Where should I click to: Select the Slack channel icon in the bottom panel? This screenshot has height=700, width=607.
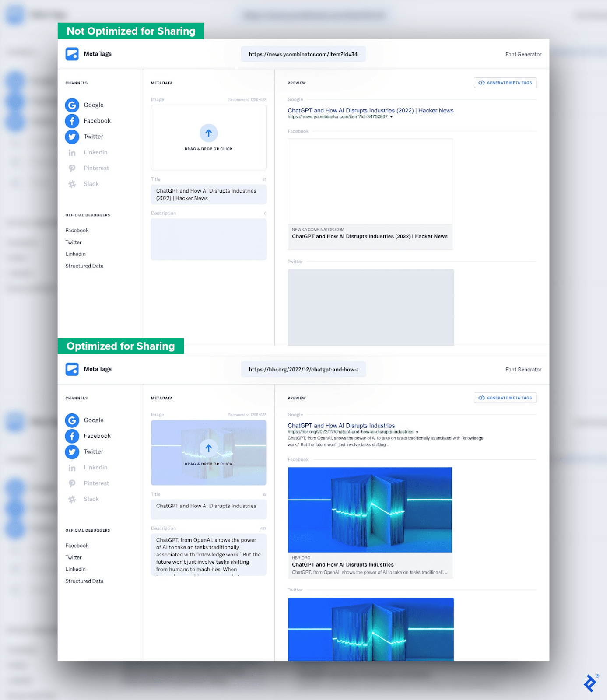(x=72, y=499)
